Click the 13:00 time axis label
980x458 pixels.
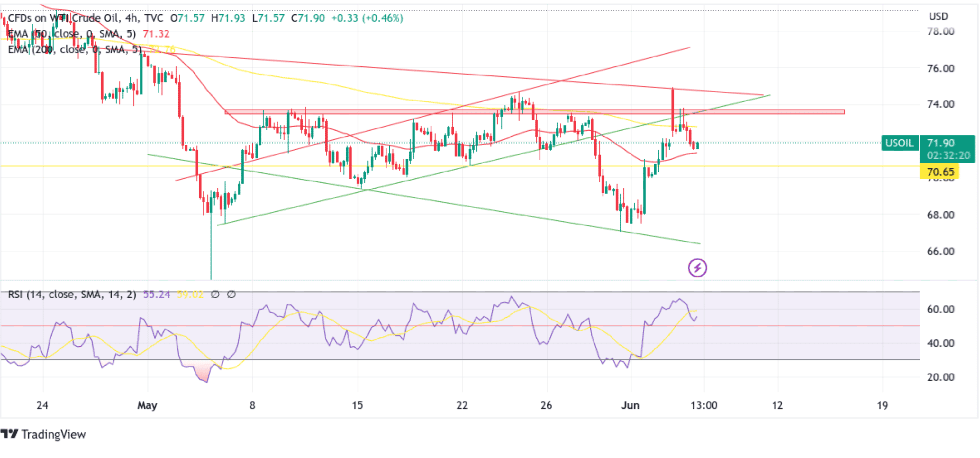[704, 405]
